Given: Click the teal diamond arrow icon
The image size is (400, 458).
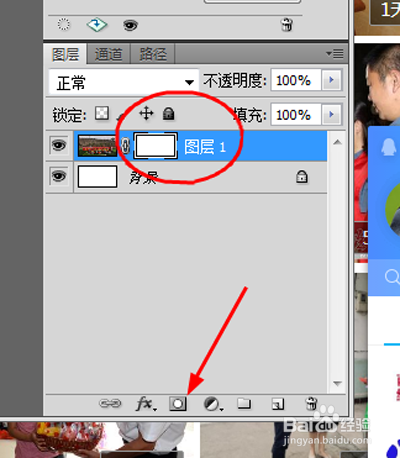Looking at the screenshot, I should pyautogui.click(x=97, y=25).
